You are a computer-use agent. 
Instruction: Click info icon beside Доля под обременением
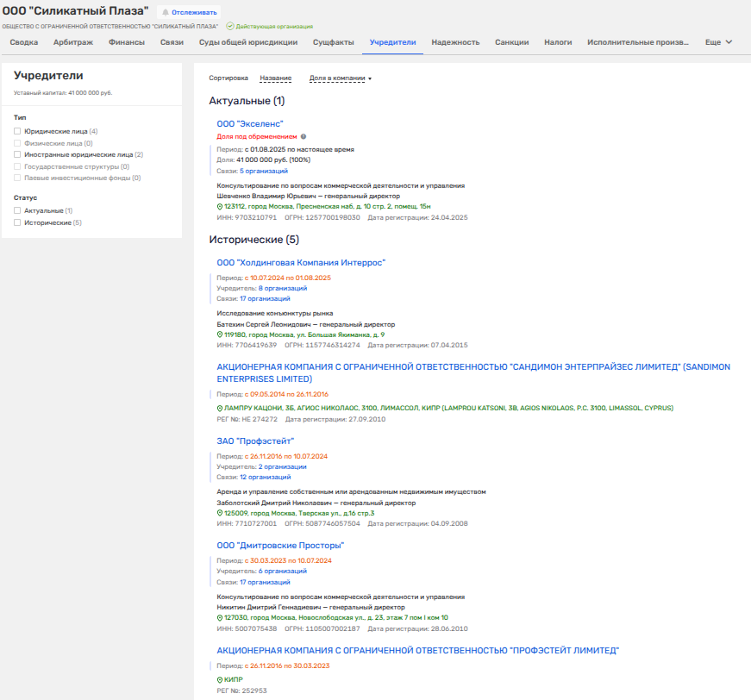[x=304, y=136]
